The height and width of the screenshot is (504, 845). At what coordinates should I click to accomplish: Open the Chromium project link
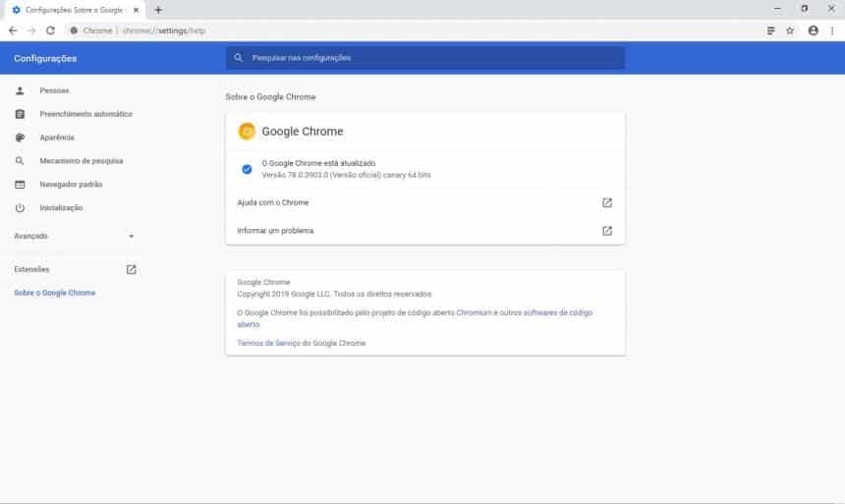click(x=475, y=312)
